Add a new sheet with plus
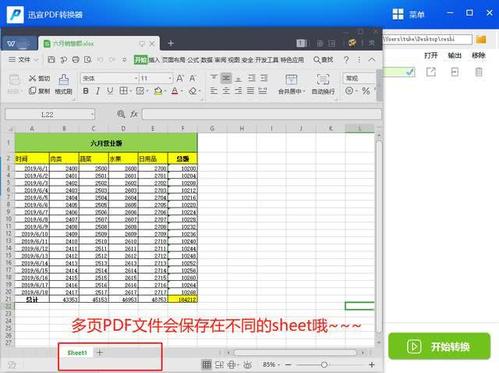Screen dimensions: 499x373 pyautogui.click(x=100, y=352)
